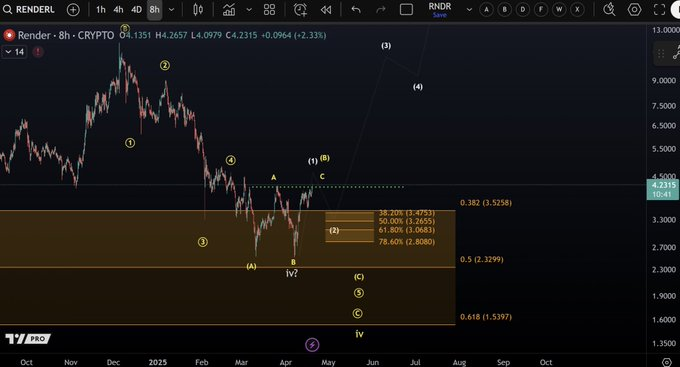680x367 pixels.
Task: Click the Render symbol logo in legend
Action: click(x=9, y=36)
